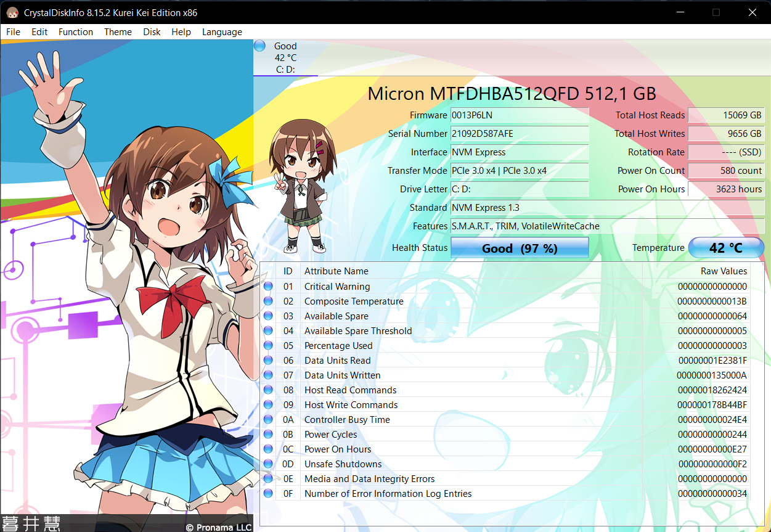Open the Function menu
Image resolution: width=771 pixels, height=532 pixels.
pyautogui.click(x=76, y=32)
